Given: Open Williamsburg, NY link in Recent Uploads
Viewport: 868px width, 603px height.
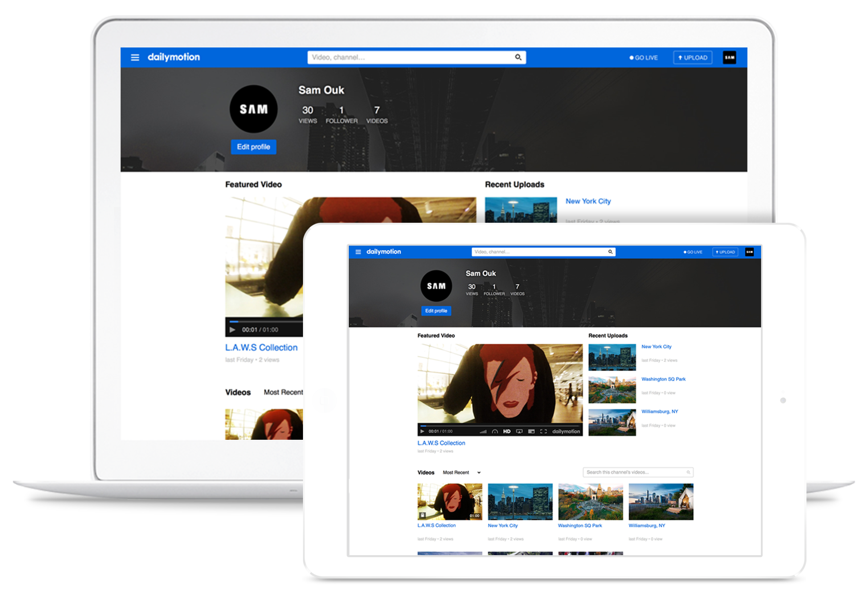Looking at the screenshot, I should coord(659,411).
